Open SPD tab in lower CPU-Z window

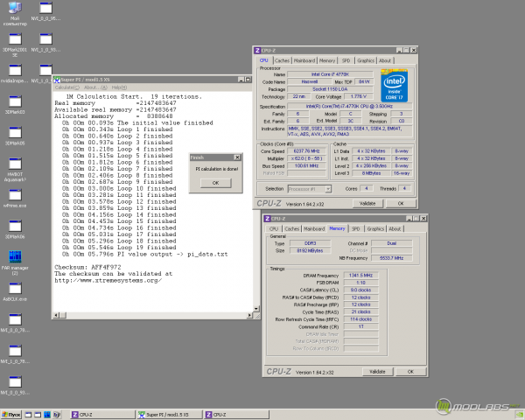[x=355, y=228]
